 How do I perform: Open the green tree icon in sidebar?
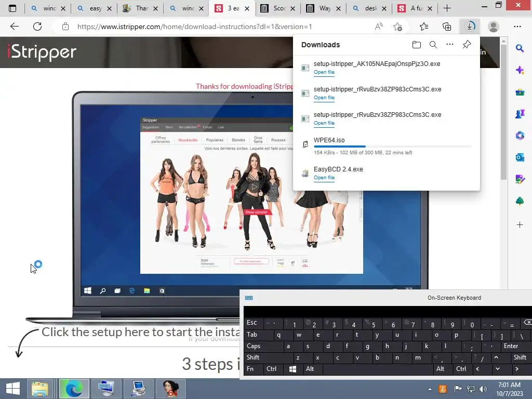pos(520,201)
